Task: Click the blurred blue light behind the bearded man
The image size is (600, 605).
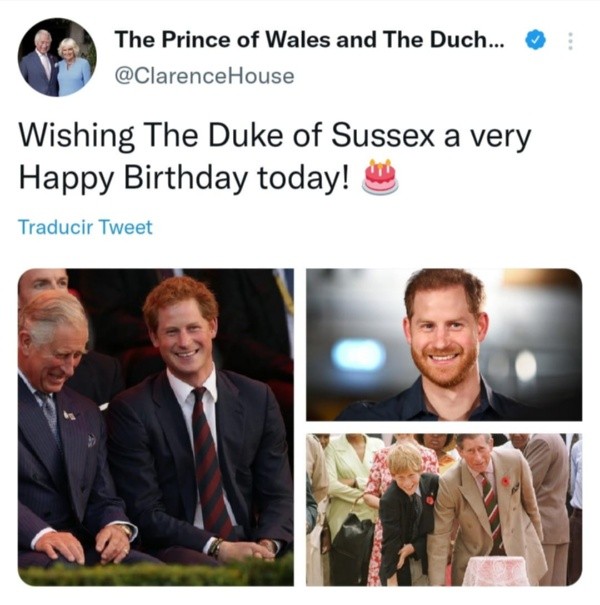Action: [x=359, y=354]
